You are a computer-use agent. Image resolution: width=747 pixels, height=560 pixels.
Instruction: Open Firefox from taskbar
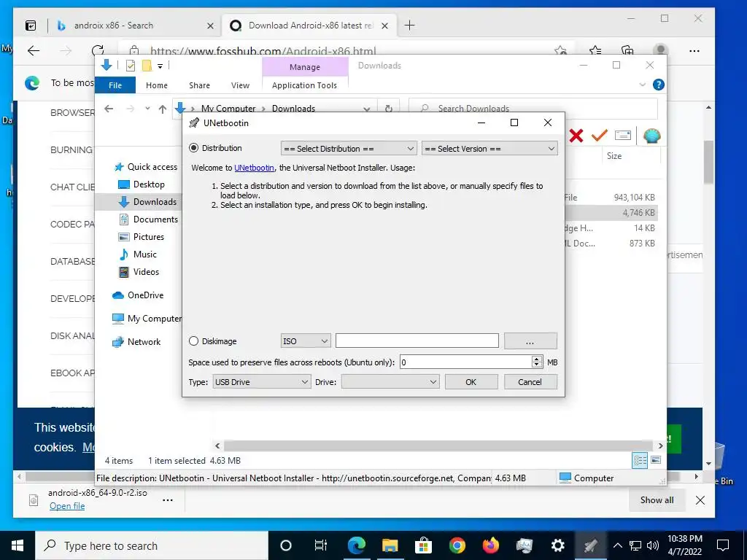tap(490, 545)
